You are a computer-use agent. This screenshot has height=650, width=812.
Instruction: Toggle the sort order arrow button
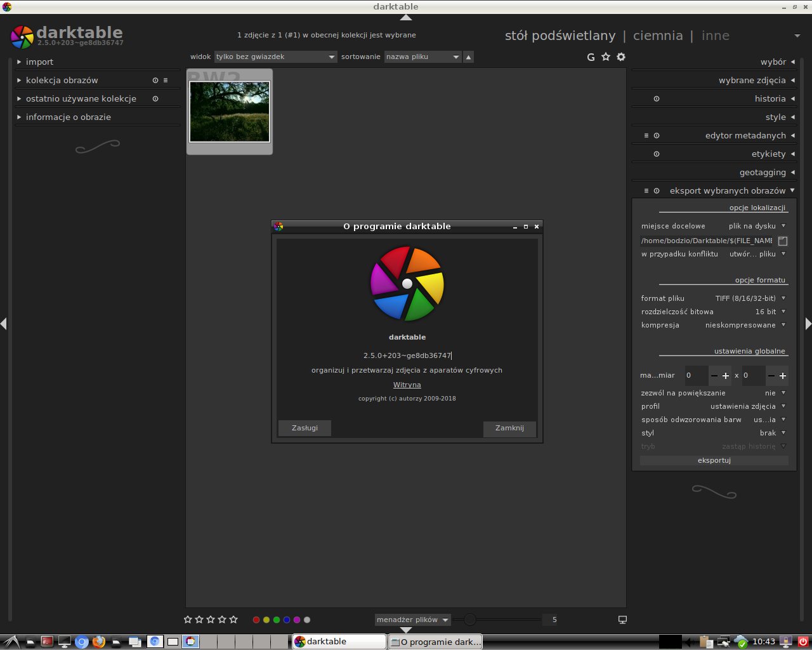(468, 57)
